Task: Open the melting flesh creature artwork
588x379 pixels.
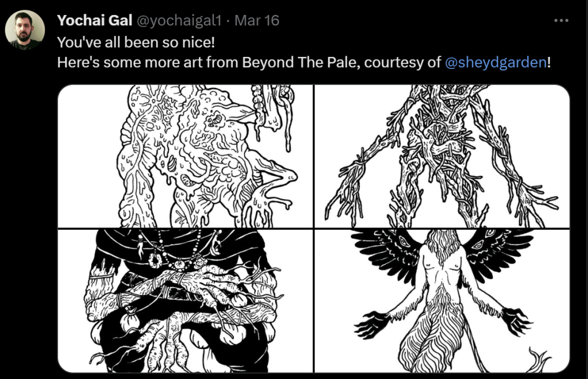Action: [x=185, y=156]
